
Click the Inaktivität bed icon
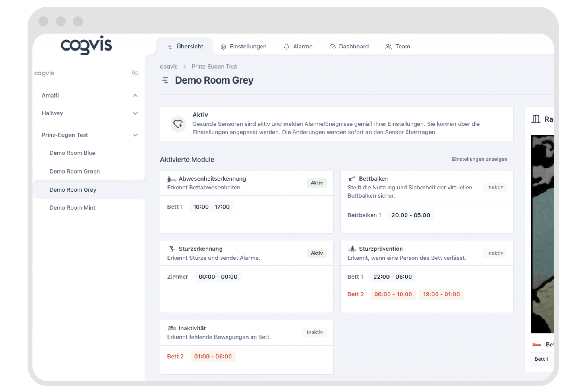172,328
